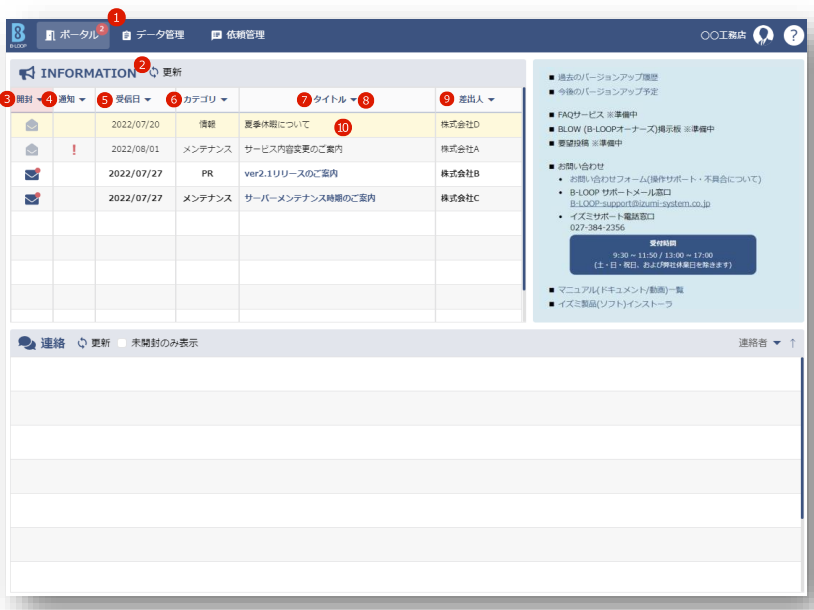Open the サーバーメンテナンス時期のご案内 message
Viewport: 814px width, 610px height.
[x=310, y=198]
